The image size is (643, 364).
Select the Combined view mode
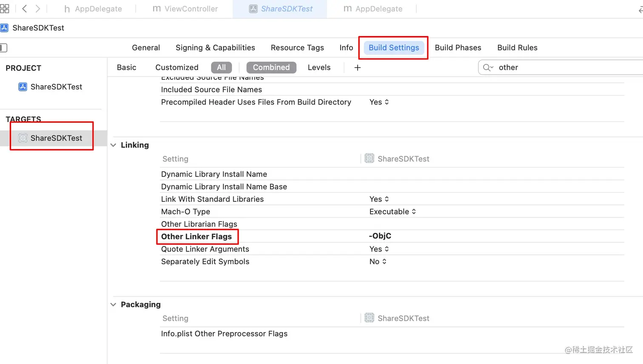(271, 68)
